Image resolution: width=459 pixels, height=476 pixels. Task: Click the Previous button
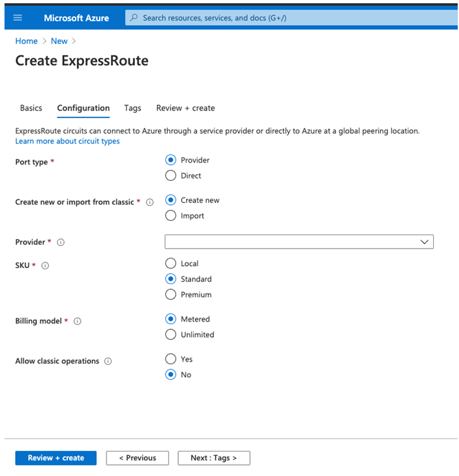pos(138,458)
